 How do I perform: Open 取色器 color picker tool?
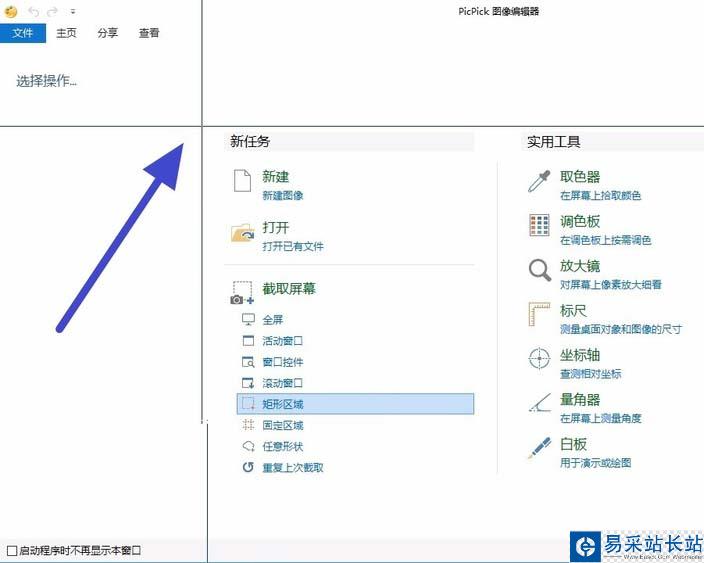[580, 176]
